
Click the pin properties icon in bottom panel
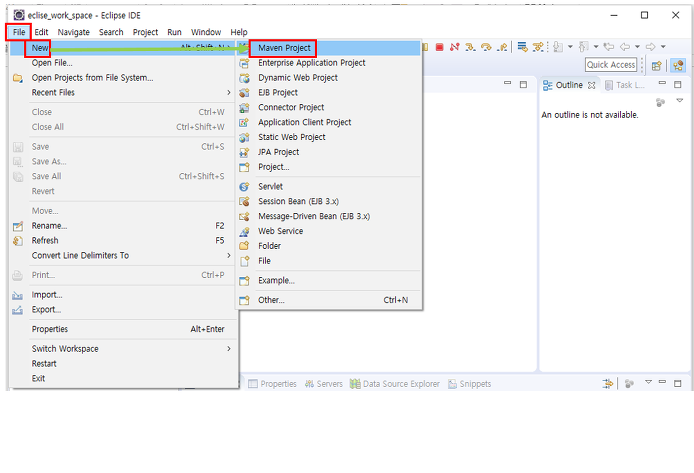pos(608,384)
